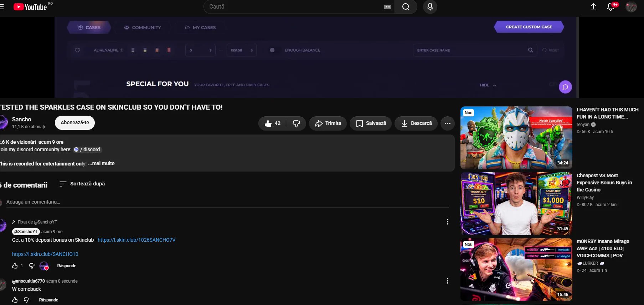Open the @SanchoYT commenter badge
Image resolution: width=644 pixels, height=305 pixels.
(x=26, y=231)
